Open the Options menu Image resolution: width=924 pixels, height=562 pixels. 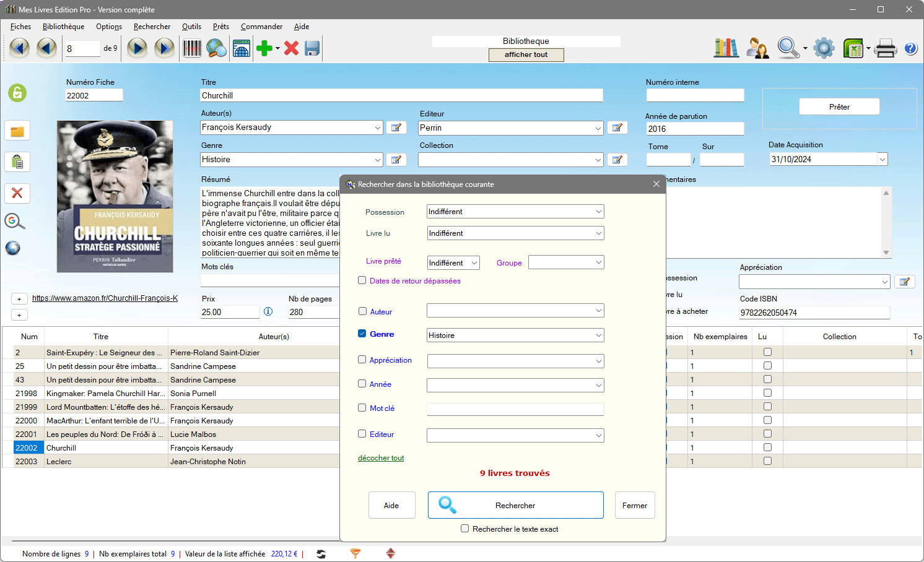[109, 27]
